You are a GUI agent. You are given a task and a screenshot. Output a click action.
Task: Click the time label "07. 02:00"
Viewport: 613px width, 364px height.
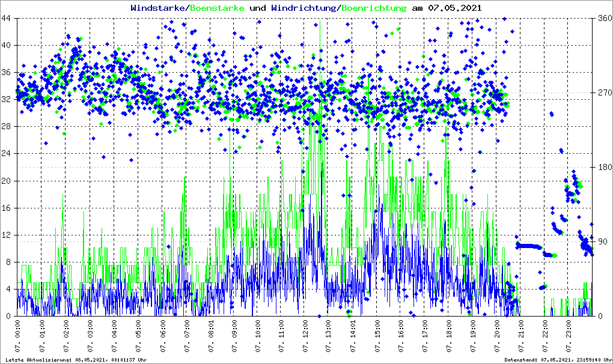click(x=66, y=336)
